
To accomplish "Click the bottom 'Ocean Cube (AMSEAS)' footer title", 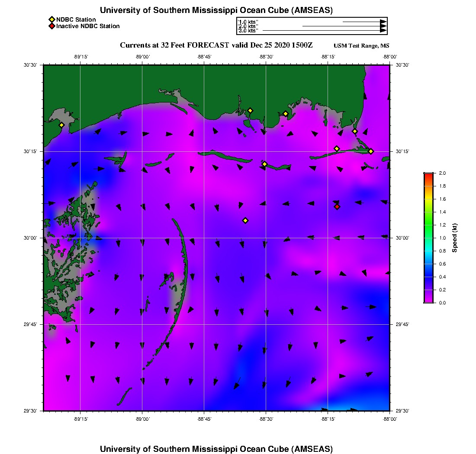I will [216, 449].
